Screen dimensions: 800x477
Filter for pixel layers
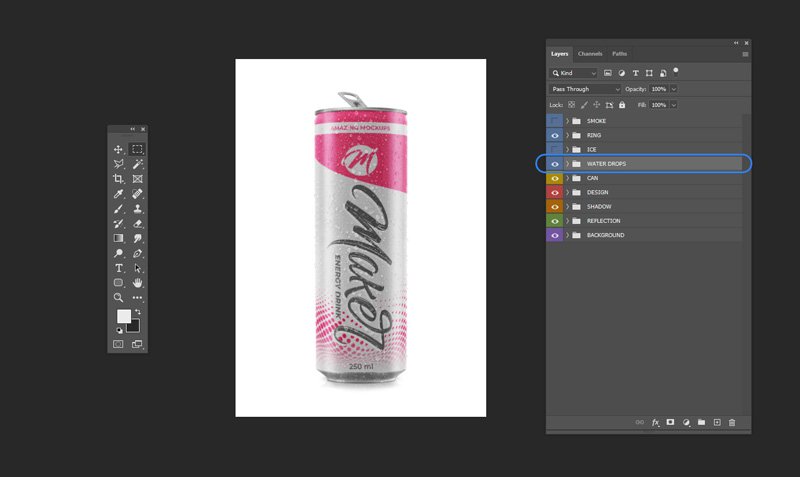[608, 73]
